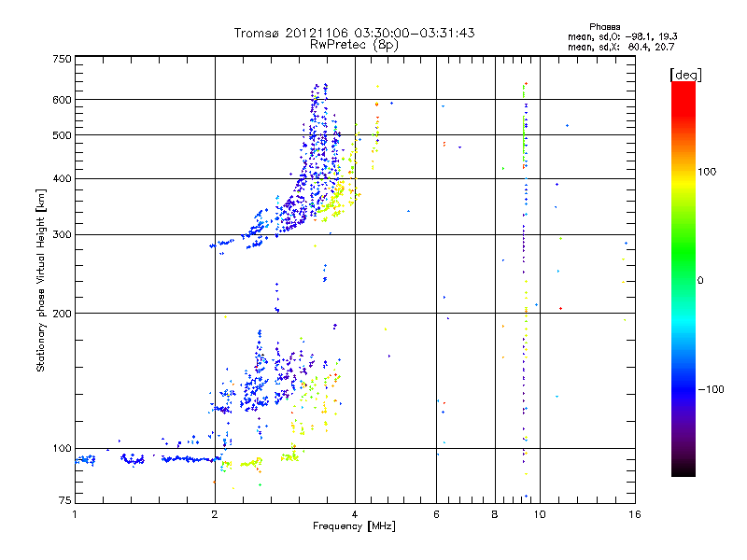Click the 'Frequency [MHz]' axis label
Image resolution: width=747 pixels, height=560 pixels.
[x=354, y=526]
